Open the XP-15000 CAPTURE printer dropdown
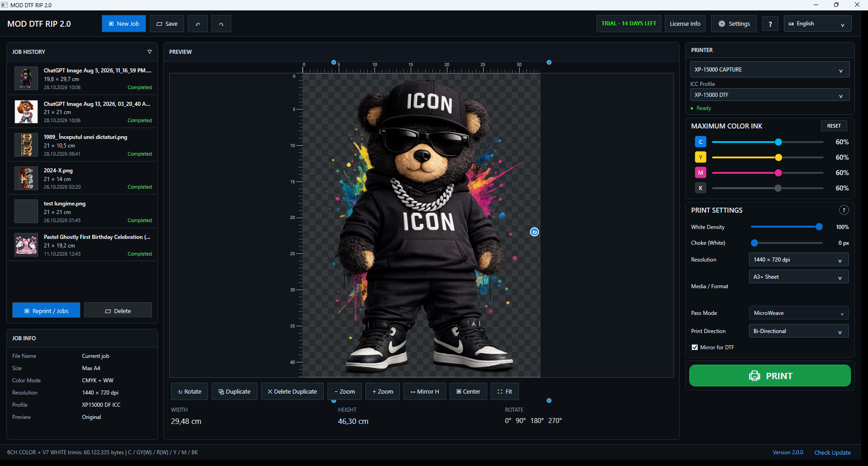Image resolution: width=868 pixels, height=466 pixels. click(770, 70)
